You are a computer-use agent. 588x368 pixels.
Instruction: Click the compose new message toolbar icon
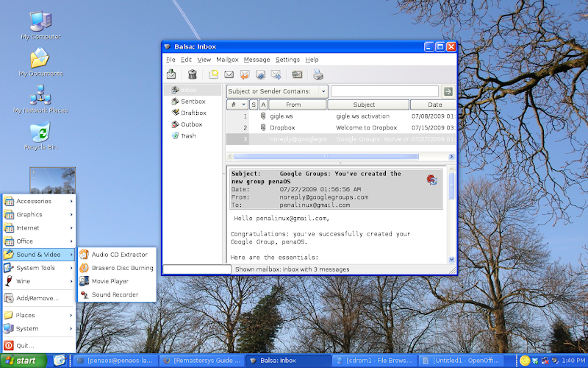click(x=213, y=74)
